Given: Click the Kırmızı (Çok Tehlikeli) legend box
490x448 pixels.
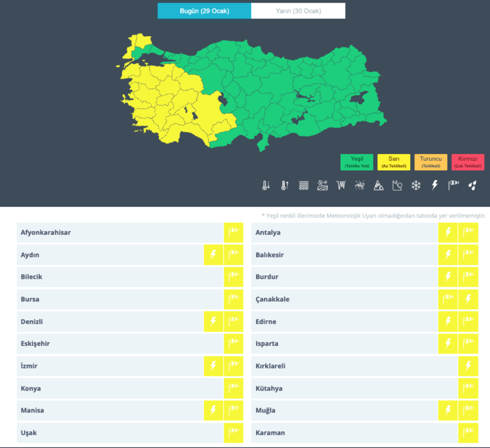Looking at the screenshot, I should tap(468, 162).
